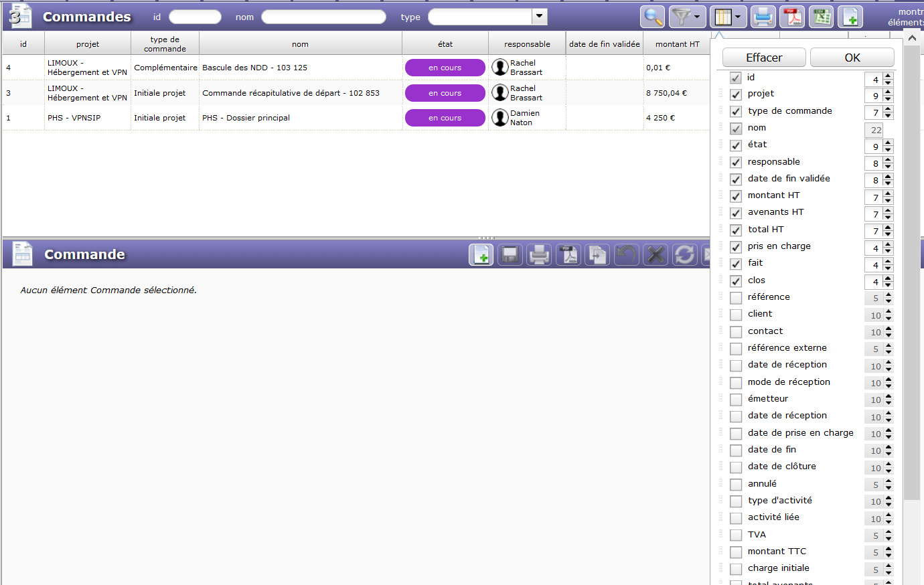Export the Commandes list to PDF

(x=793, y=17)
